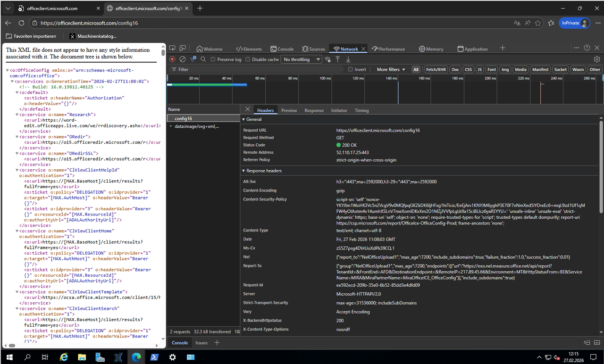604x364 pixels.
Task: Collapse the Response headers section
Action: coord(262,171)
